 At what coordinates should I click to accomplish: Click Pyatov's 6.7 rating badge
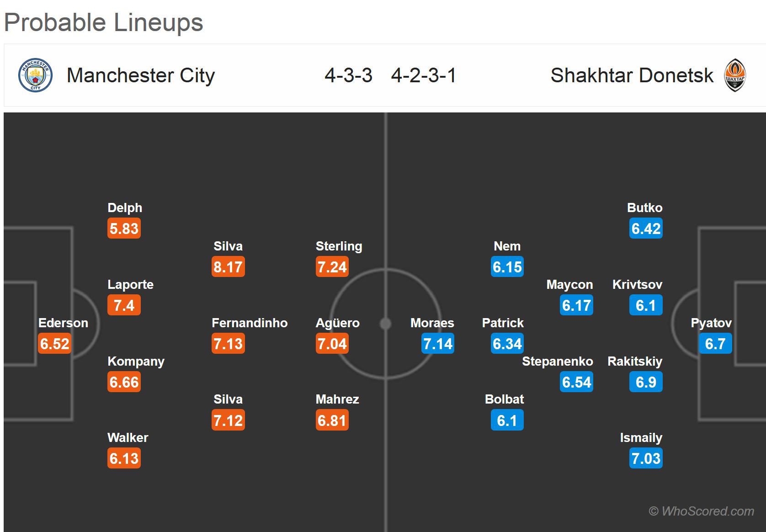715,344
